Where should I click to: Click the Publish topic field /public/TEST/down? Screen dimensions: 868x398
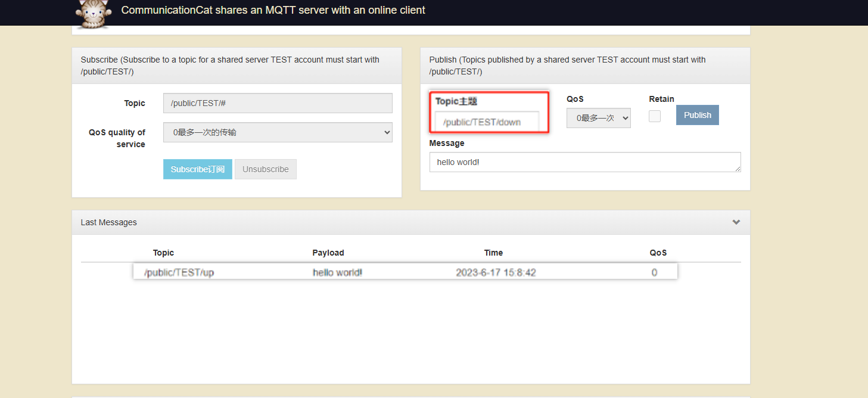click(487, 122)
